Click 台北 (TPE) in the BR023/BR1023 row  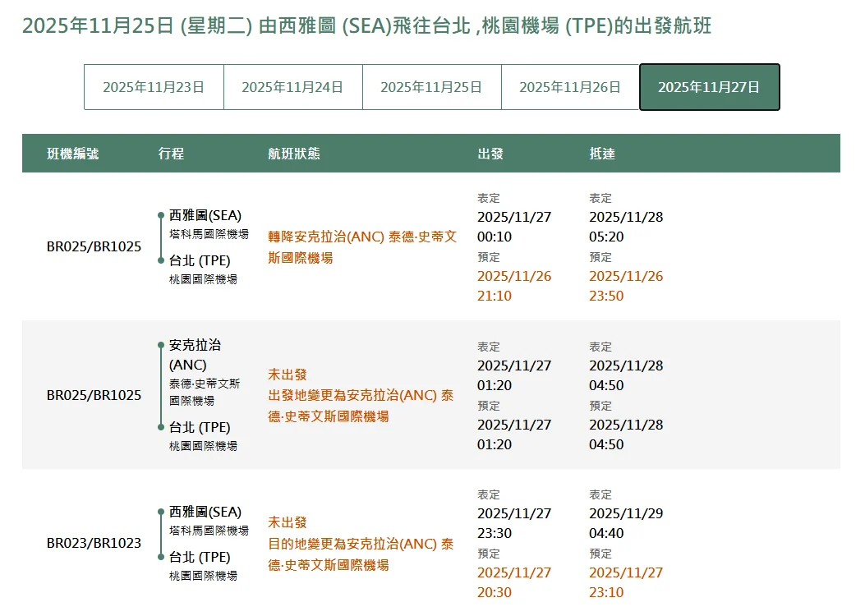point(200,557)
